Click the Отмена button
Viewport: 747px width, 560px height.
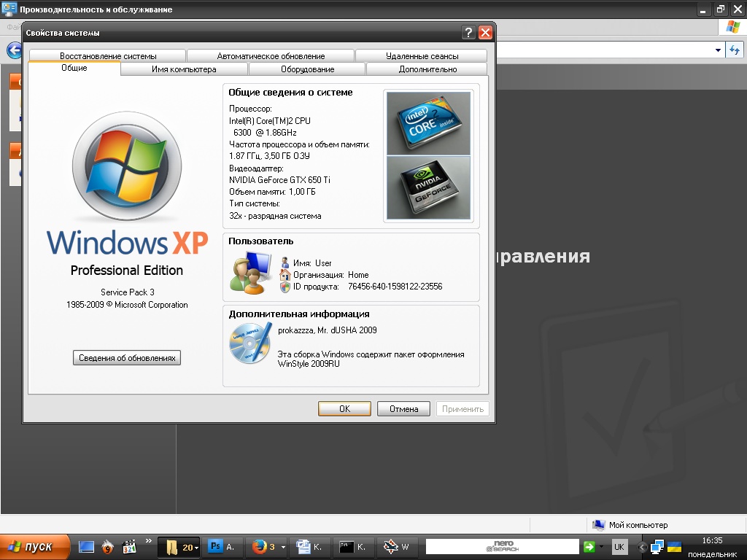point(403,408)
